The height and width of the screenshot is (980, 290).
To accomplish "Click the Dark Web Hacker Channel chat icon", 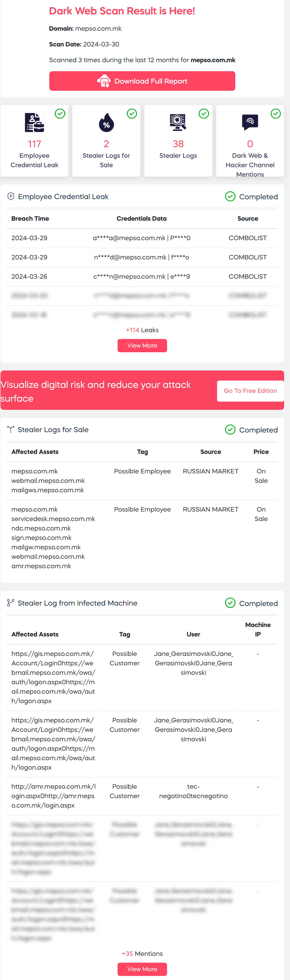I will point(250,122).
